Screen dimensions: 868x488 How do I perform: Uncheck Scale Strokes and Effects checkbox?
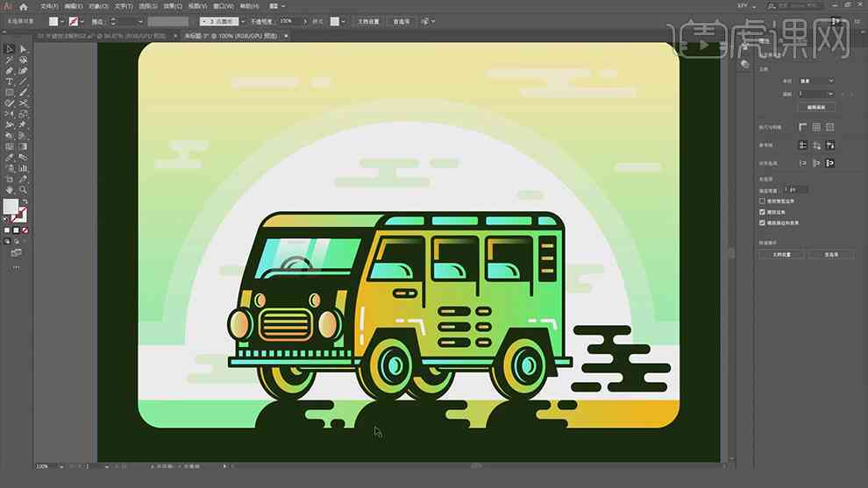pos(762,223)
